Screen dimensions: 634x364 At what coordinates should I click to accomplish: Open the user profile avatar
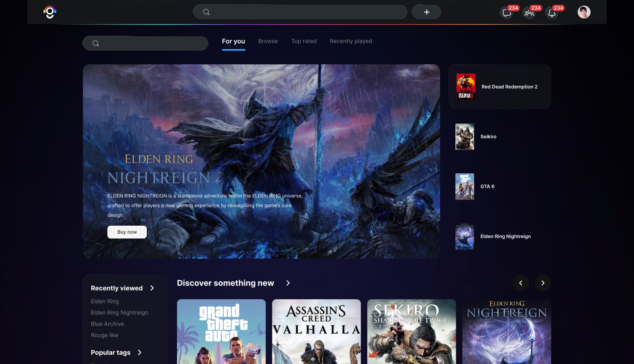click(584, 12)
